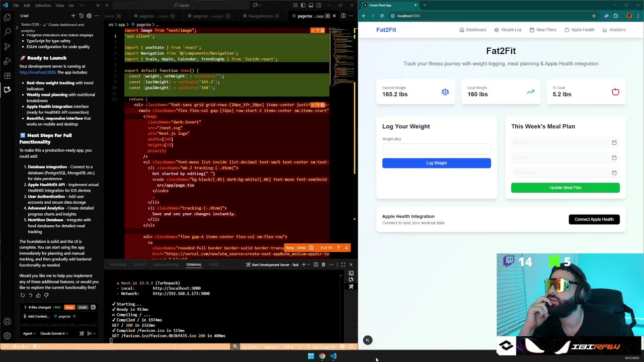Screen dimensions: 644x362
Task: Open Source Control view in activity bar
Action: [x=7, y=46]
